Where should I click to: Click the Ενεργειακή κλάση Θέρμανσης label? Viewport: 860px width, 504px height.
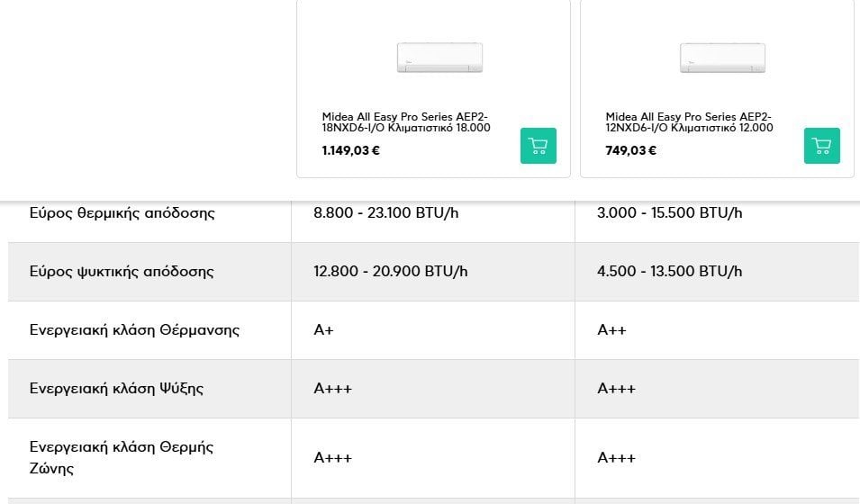point(134,330)
